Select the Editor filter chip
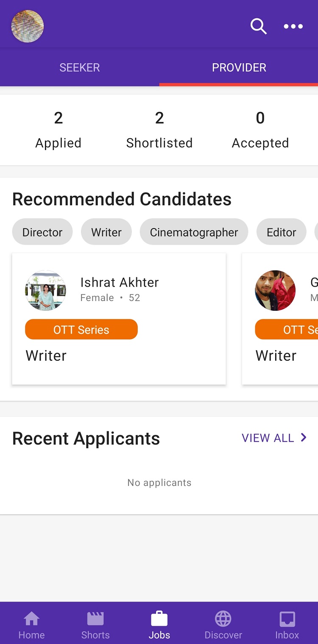 click(281, 232)
